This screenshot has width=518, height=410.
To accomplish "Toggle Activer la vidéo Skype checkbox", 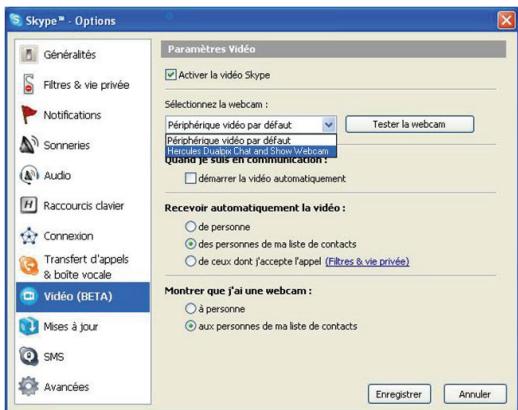I will (170, 74).
